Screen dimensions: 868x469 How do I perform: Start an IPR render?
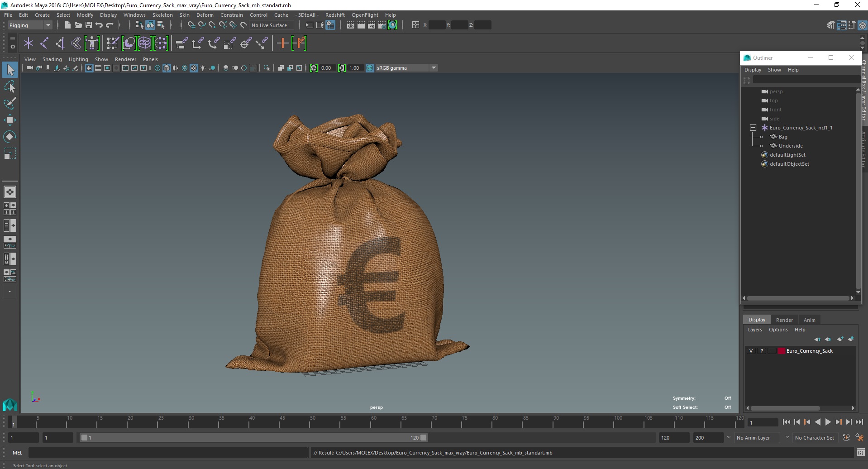[372, 25]
